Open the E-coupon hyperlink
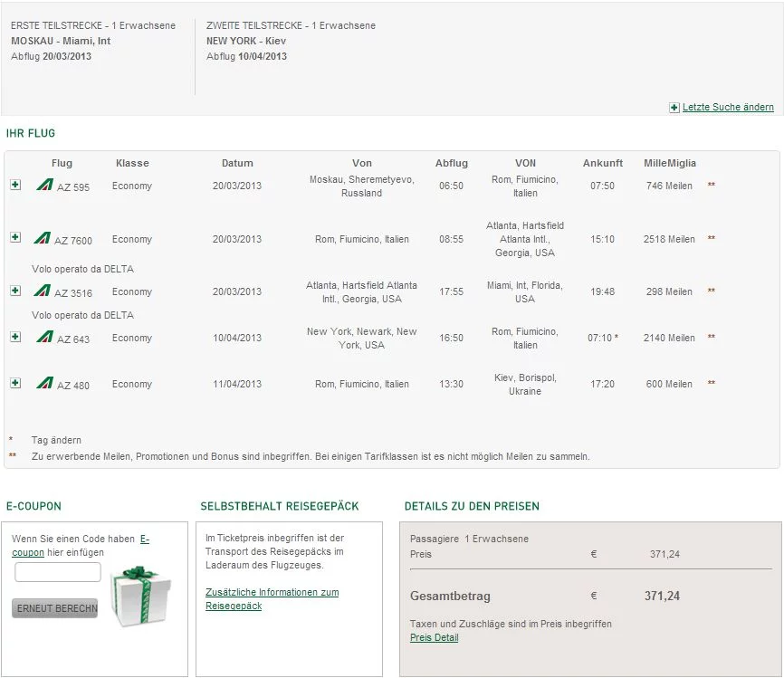This screenshot has width=784, height=678. tap(81, 546)
